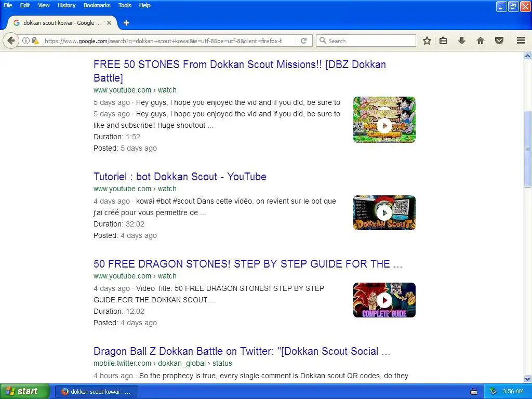Click www.youtube.com URL under 50 FREE DRAGON STONES
Screen dimensions: 532x399
tap(135, 276)
